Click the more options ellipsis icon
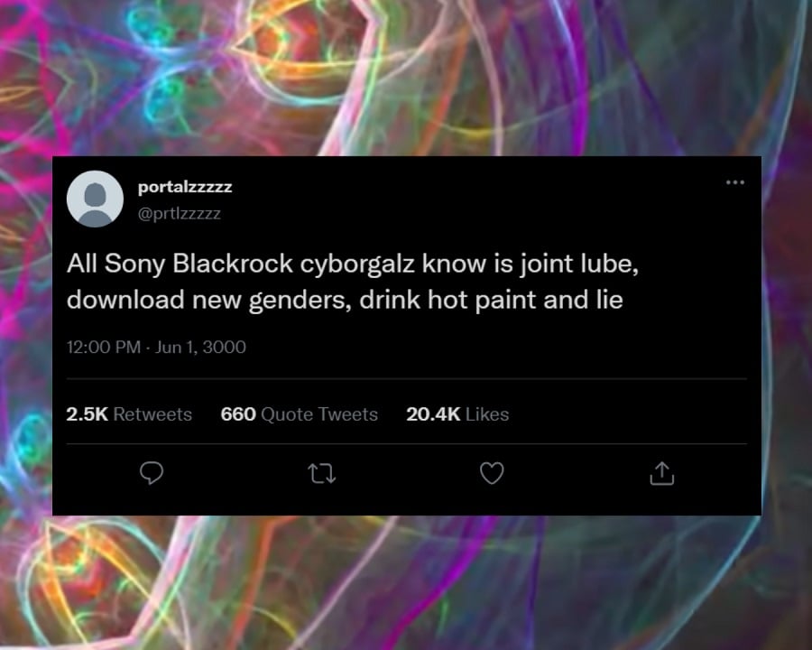812x650 pixels. (735, 182)
